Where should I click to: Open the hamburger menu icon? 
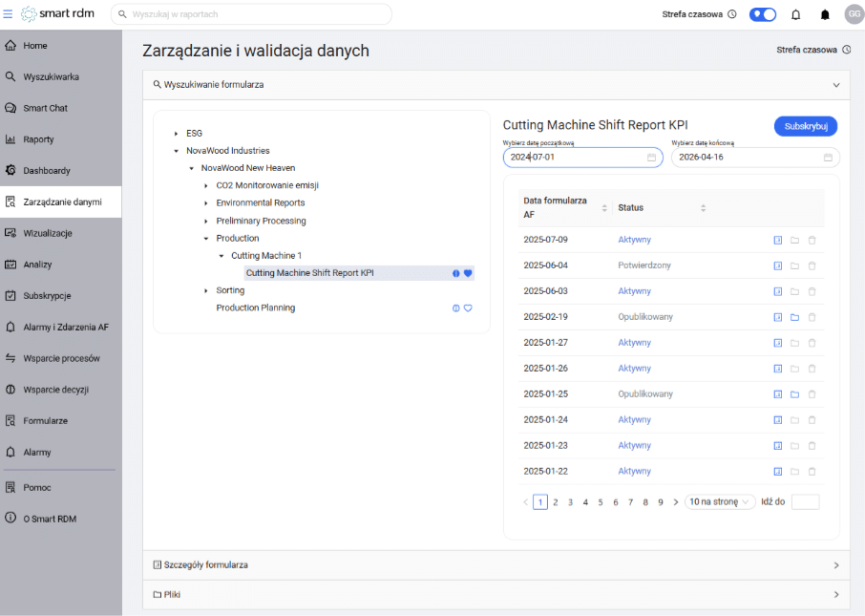(x=8, y=13)
